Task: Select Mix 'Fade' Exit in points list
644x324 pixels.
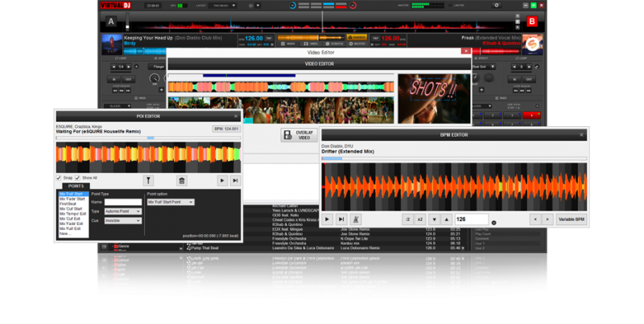Action: pyautogui.click(x=73, y=224)
